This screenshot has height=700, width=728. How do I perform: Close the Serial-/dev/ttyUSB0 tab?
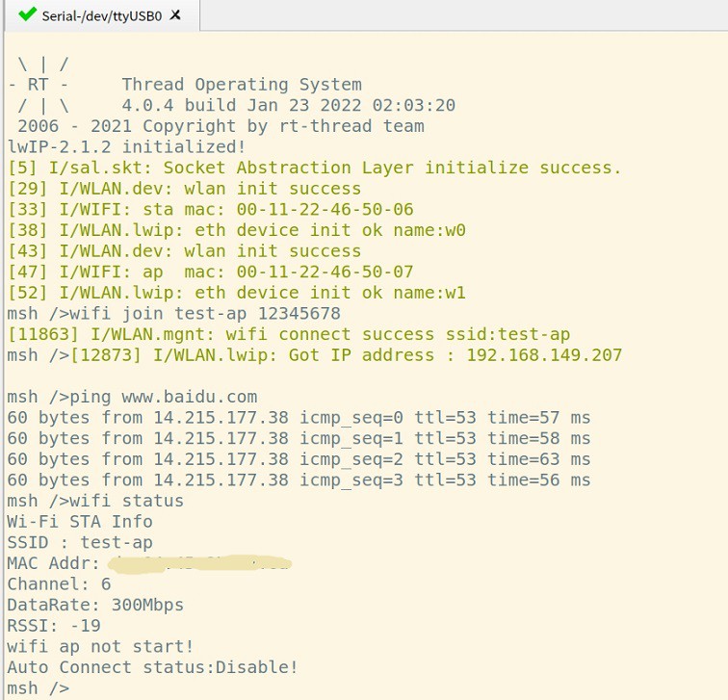(175, 15)
